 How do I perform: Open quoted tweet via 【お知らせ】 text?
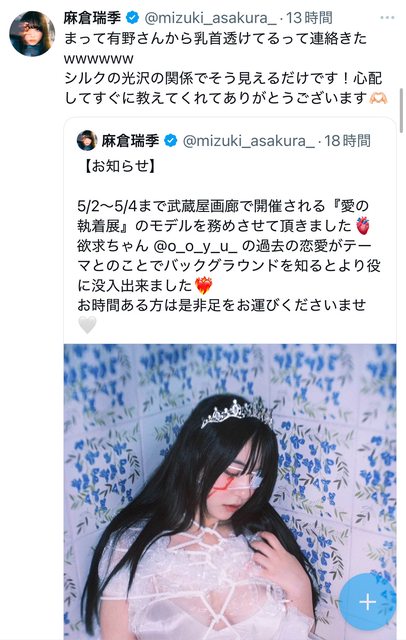coord(120,166)
